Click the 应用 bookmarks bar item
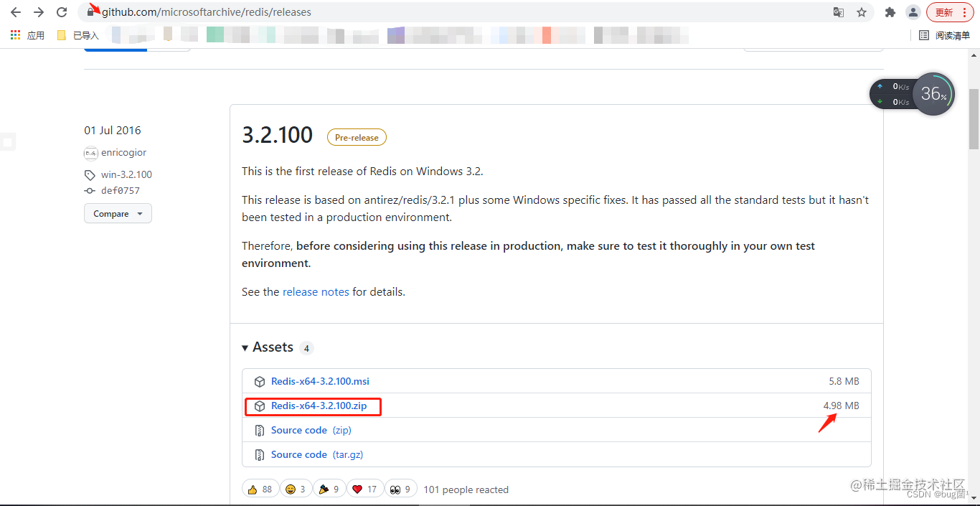 [x=36, y=34]
